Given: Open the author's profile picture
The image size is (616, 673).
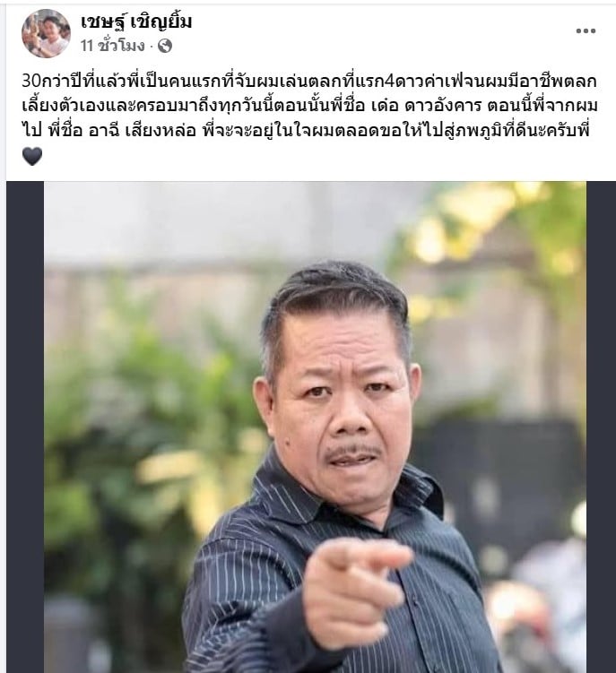Looking at the screenshot, I should [x=46, y=33].
